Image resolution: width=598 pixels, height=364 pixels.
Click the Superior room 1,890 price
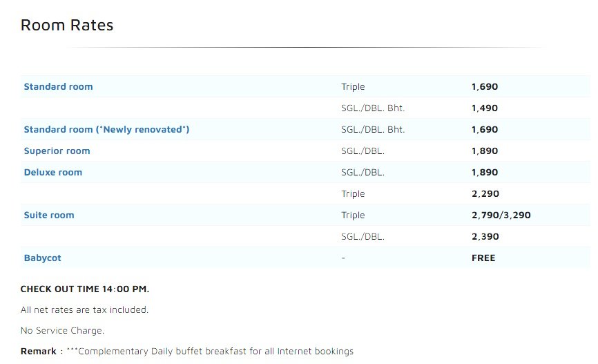[484, 151]
